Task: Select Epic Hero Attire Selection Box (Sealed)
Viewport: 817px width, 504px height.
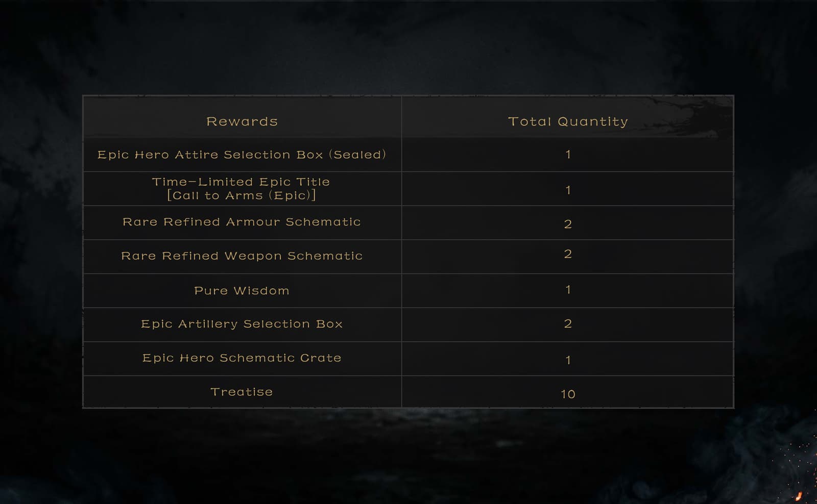Action: point(242,155)
